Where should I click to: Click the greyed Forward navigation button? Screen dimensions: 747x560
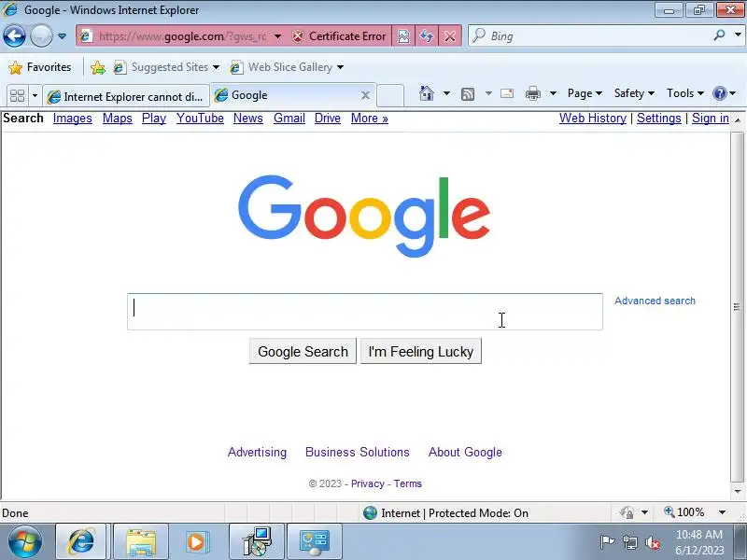tap(41, 35)
